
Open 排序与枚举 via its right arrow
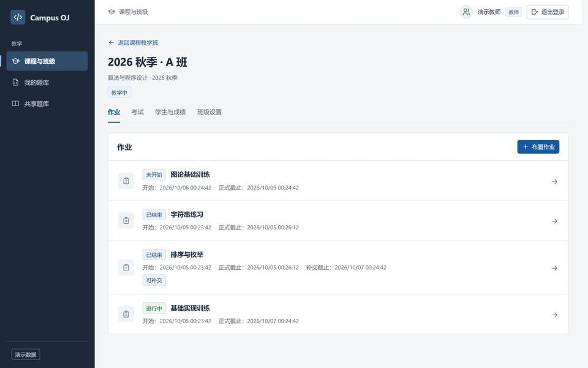pyautogui.click(x=554, y=268)
